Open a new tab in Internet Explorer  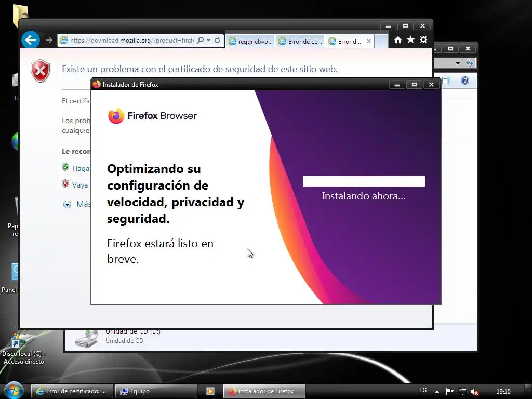[381, 42]
